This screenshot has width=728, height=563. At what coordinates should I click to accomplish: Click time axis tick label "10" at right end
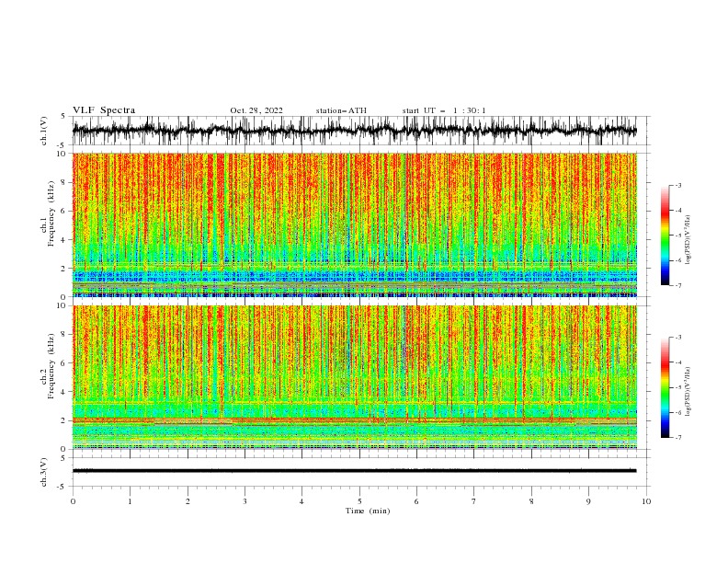[x=646, y=501]
